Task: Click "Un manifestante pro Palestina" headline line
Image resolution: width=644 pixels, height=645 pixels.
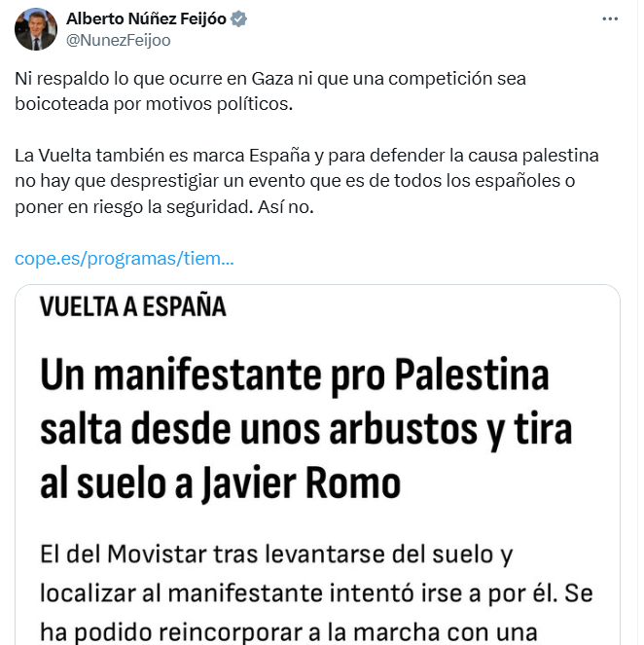Action: pyautogui.click(x=295, y=376)
